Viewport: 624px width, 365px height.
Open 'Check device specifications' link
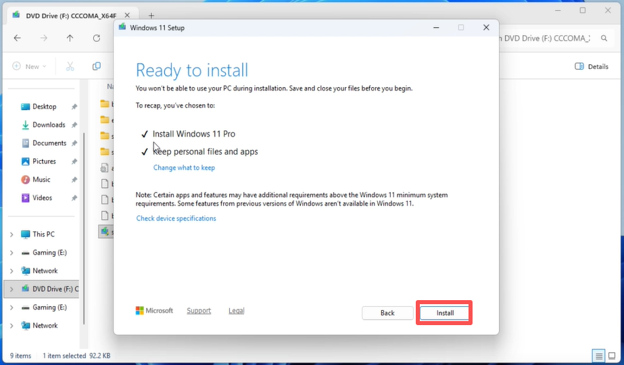coord(176,218)
